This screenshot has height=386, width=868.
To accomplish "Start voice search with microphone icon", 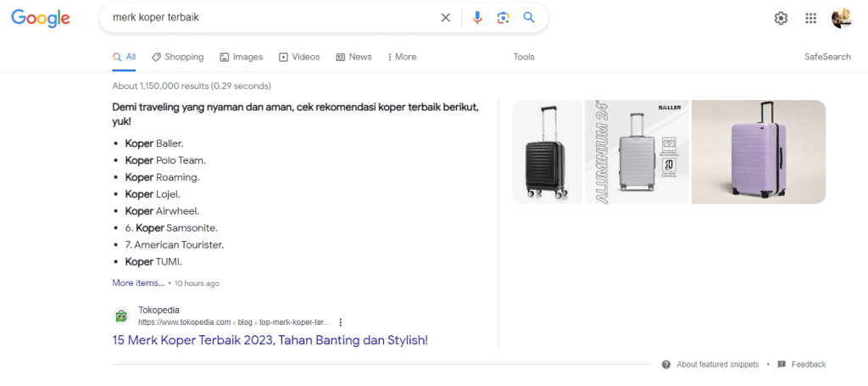I will point(477,18).
